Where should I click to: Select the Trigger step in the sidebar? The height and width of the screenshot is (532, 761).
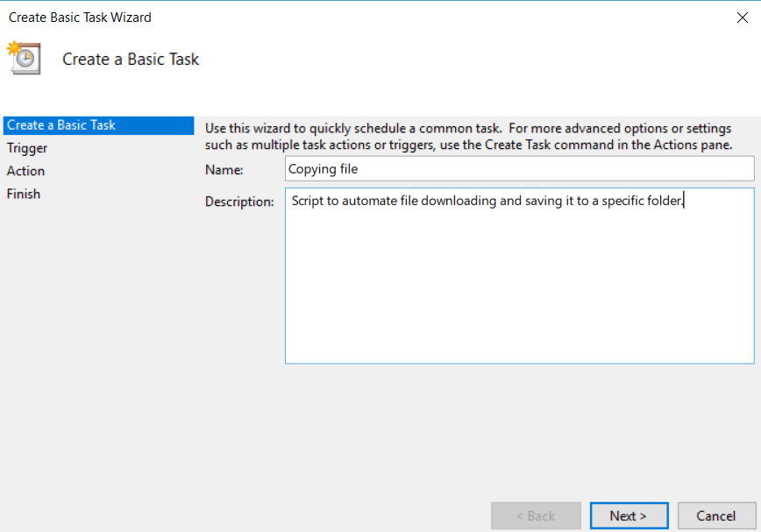(x=27, y=148)
